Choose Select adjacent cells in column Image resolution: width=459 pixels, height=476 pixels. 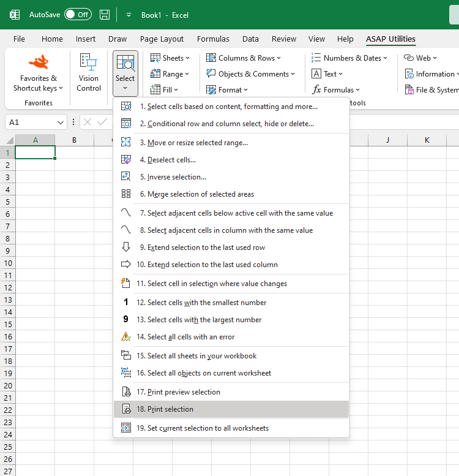tap(231, 230)
